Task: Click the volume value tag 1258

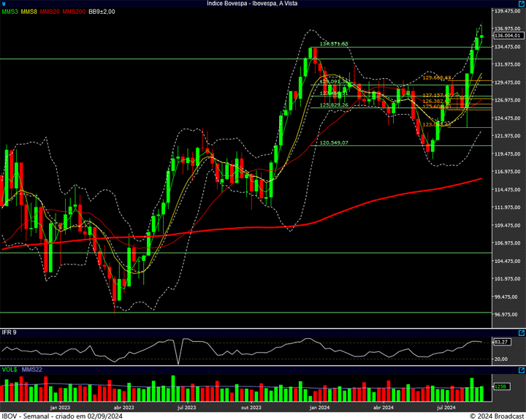Action: click(x=500, y=386)
